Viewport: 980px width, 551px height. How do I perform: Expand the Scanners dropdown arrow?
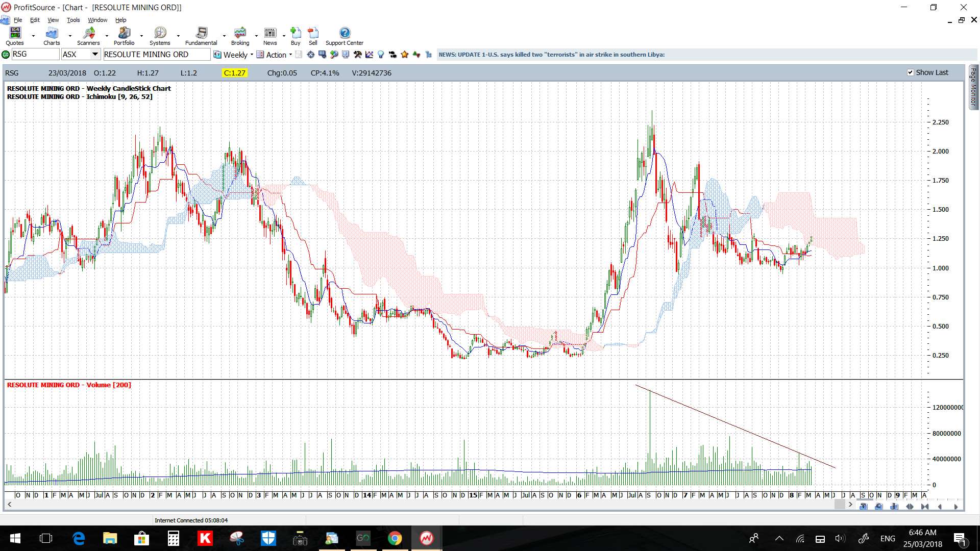[x=107, y=36]
